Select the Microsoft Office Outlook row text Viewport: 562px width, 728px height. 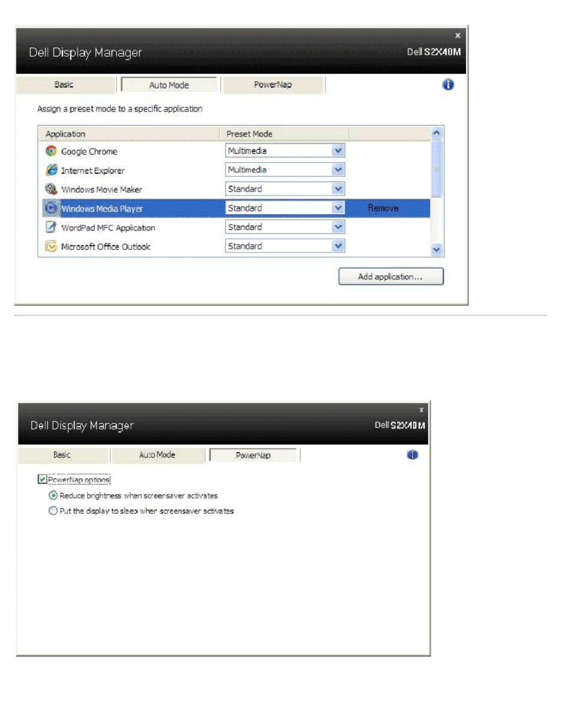105,246
